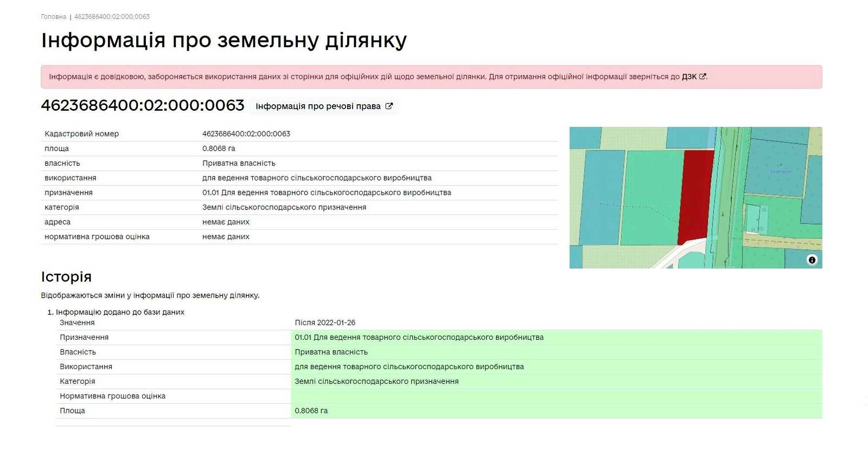Click the cadastral number heading above table
Viewport: 868px width, 462px height.
[143, 105]
